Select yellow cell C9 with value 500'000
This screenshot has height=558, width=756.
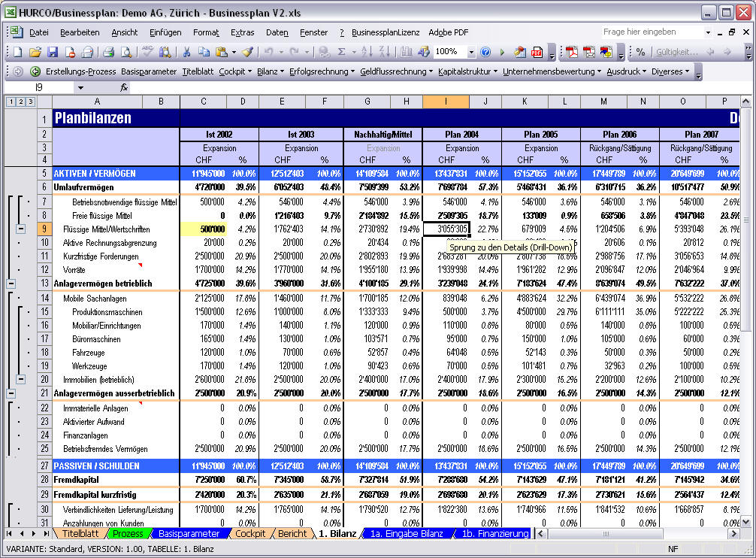click(203, 229)
